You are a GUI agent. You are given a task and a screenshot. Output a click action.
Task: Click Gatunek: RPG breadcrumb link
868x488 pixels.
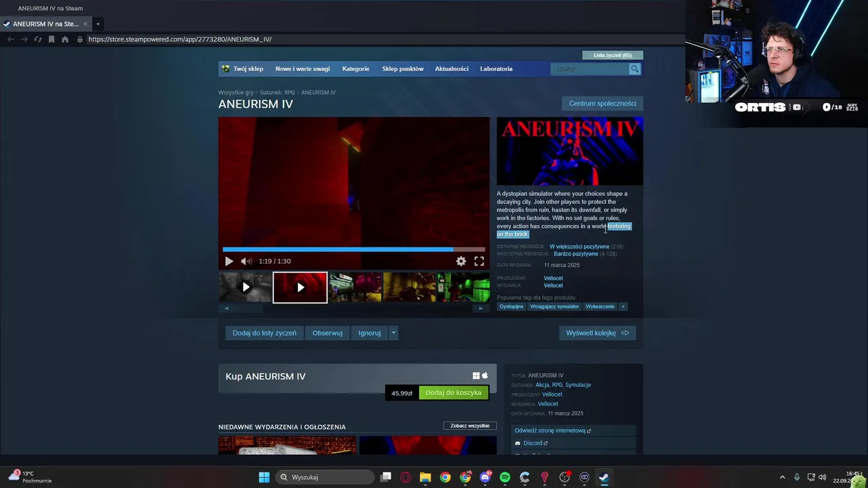tap(277, 92)
